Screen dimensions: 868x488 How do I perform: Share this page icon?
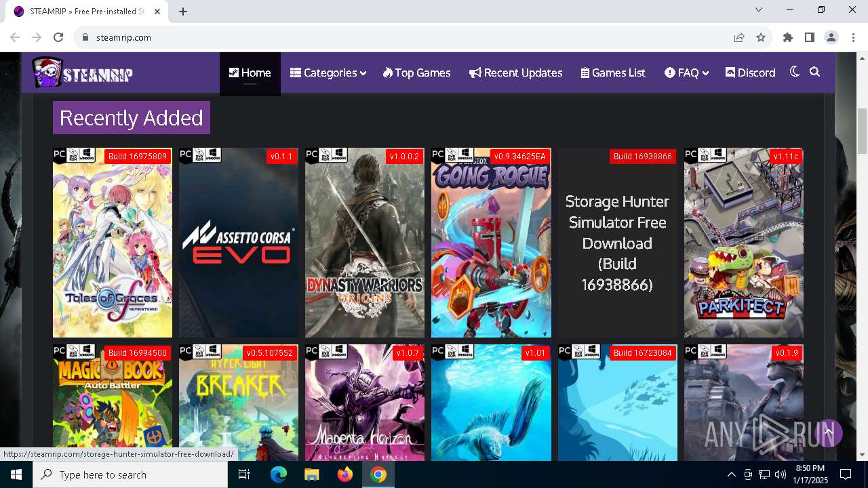click(739, 37)
